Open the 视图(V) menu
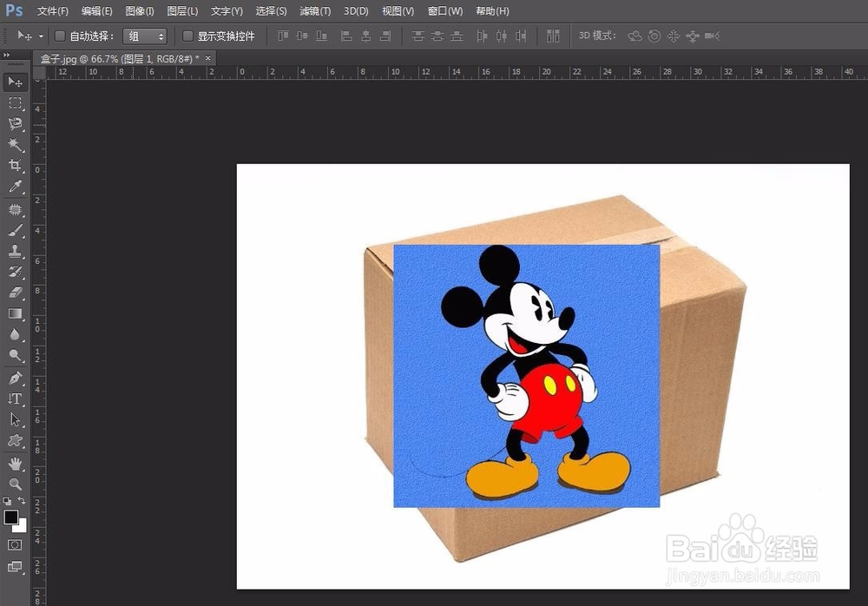 click(398, 11)
